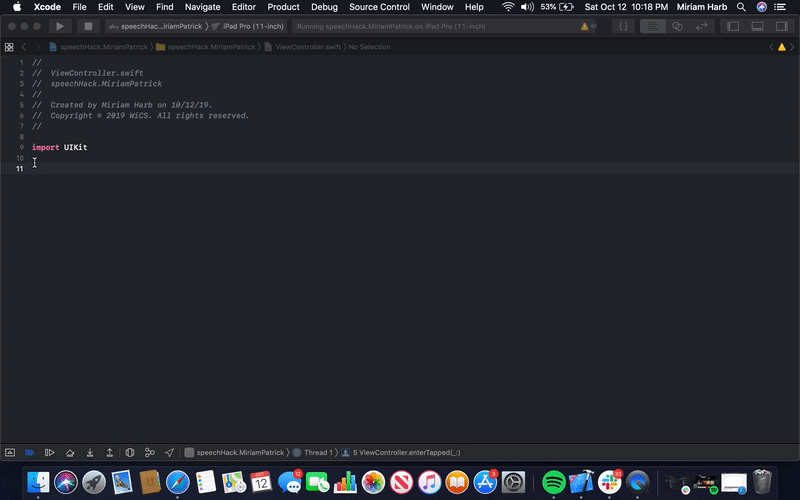The height and width of the screenshot is (500, 800).
Task: Open Xcode icon in the Dock
Action: pyautogui.click(x=582, y=481)
